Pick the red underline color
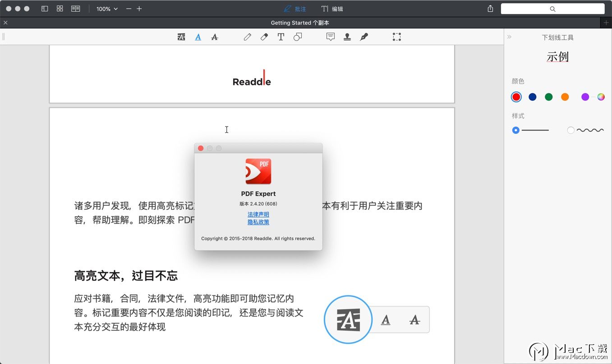This screenshot has width=612, height=364. coord(516,97)
